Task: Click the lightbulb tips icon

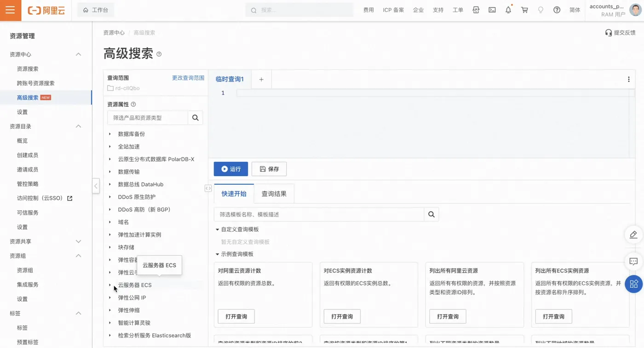Action: [x=540, y=10]
